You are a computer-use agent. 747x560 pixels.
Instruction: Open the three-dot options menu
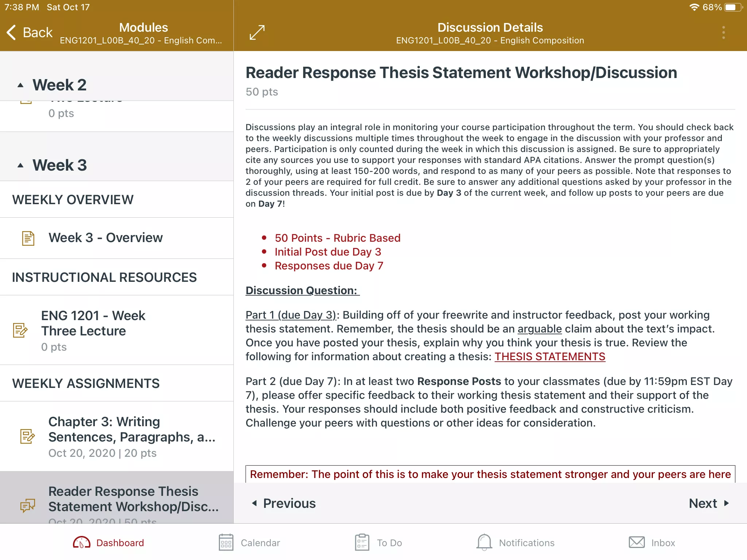(x=724, y=32)
